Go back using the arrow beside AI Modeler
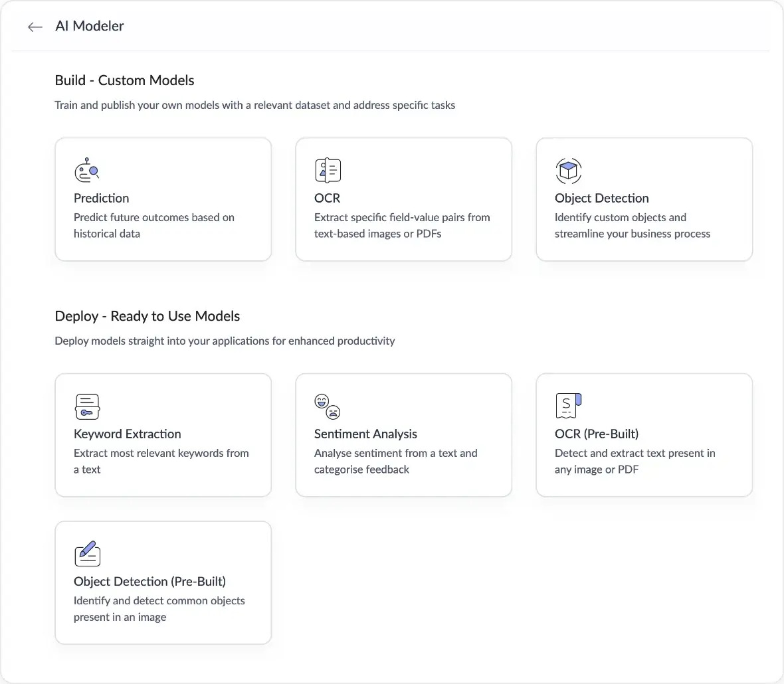This screenshot has height=684, width=784. [35, 27]
